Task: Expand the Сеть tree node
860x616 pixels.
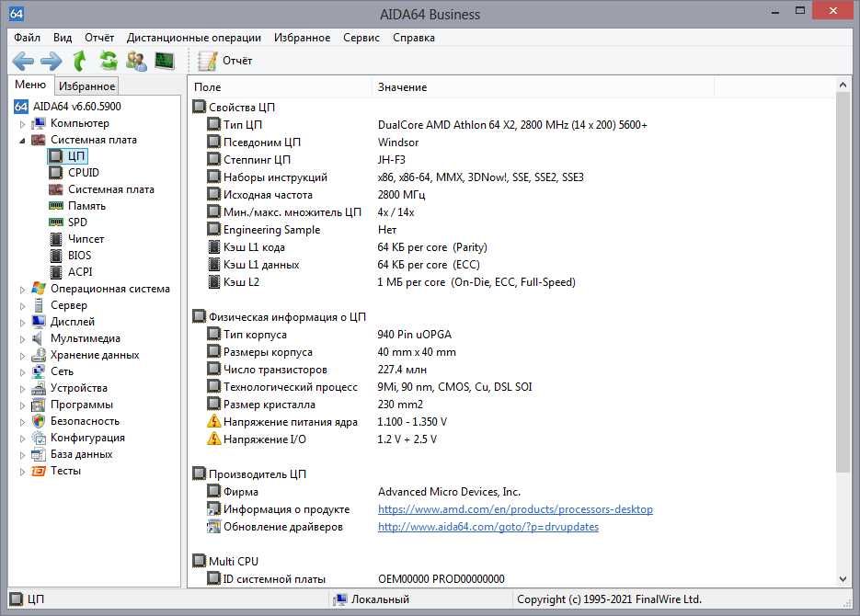Action: coord(22,372)
